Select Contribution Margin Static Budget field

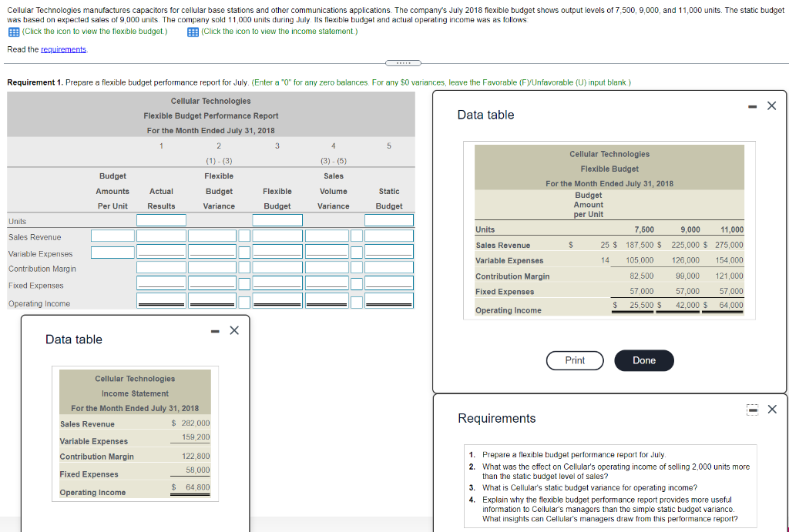(x=389, y=267)
